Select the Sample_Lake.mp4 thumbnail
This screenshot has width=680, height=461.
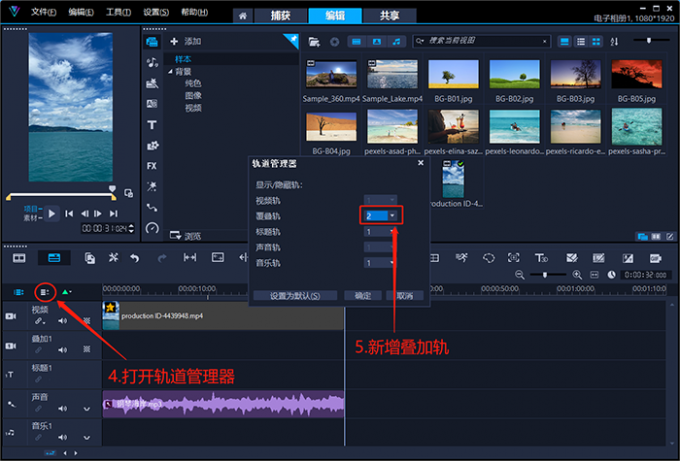[392, 75]
